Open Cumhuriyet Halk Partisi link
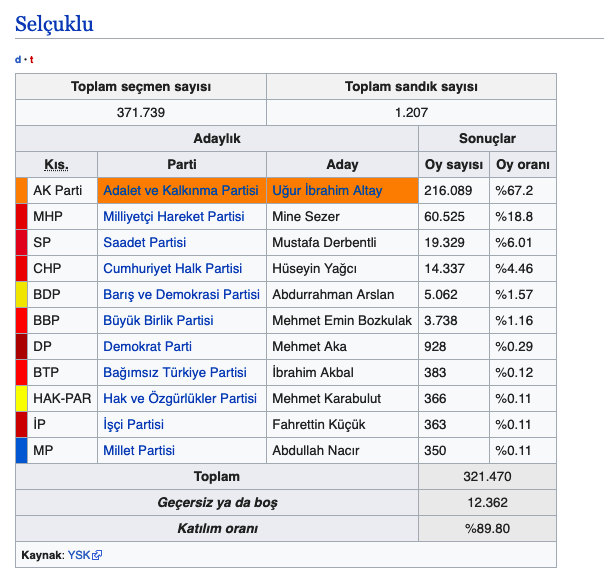Image resolution: width=604 pixels, height=569 pixels. [x=173, y=269]
